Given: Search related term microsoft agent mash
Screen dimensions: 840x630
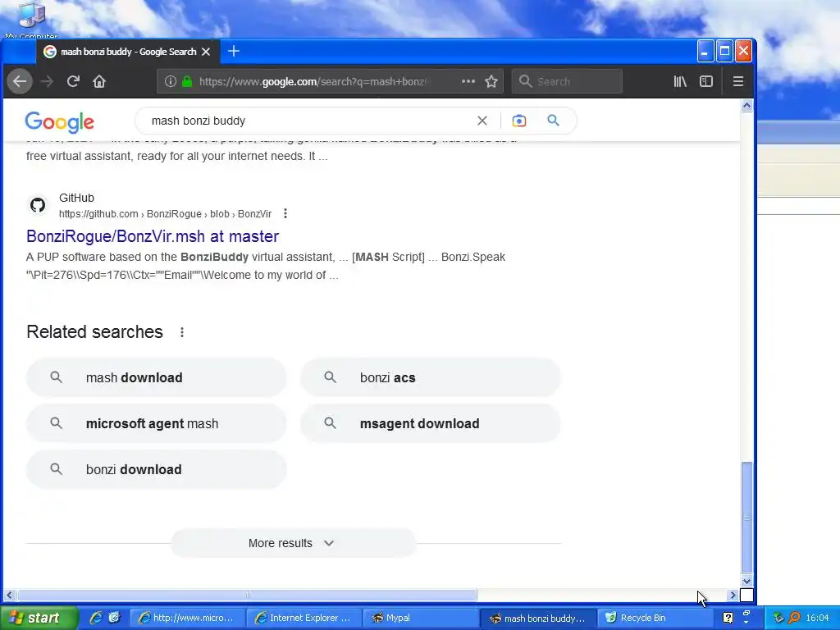Looking at the screenshot, I should [x=157, y=424].
